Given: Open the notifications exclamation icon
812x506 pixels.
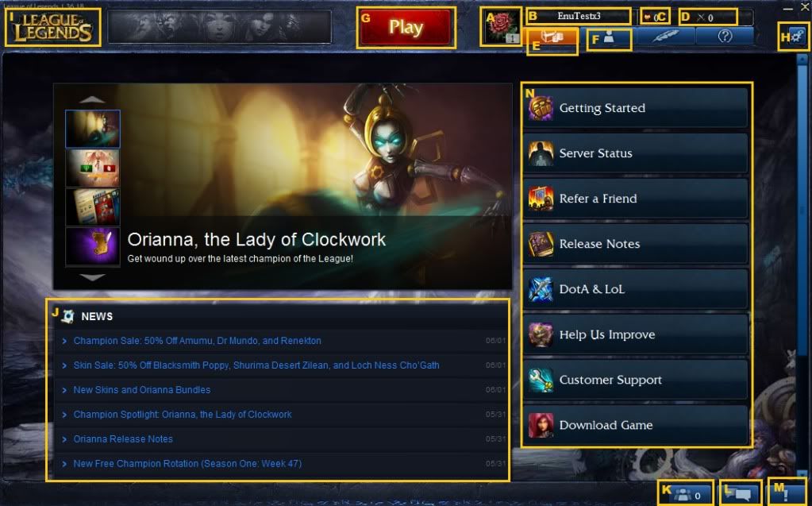Looking at the screenshot, I should click(x=786, y=493).
